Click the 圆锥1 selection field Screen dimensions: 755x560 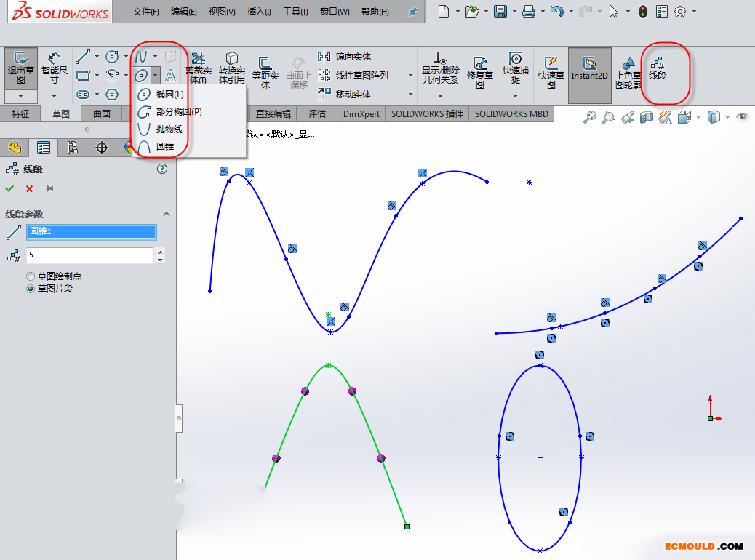(91, 232)
